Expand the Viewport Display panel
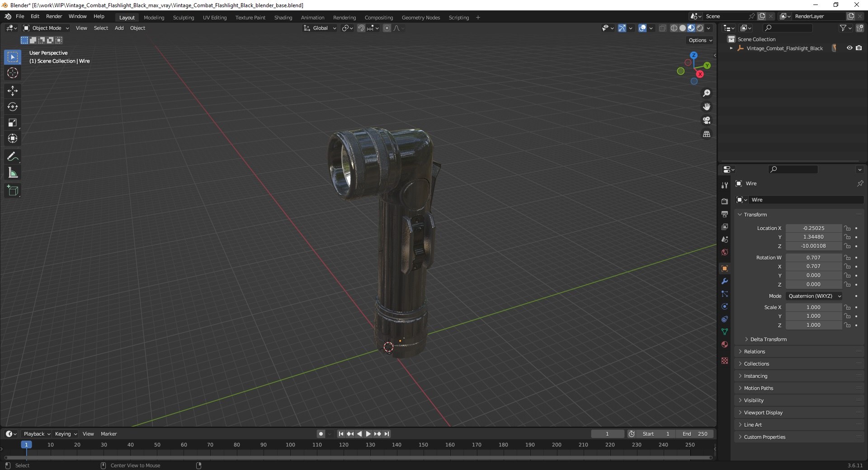The height and width of the screenshot is (470, 868). [x=763, y=413]
